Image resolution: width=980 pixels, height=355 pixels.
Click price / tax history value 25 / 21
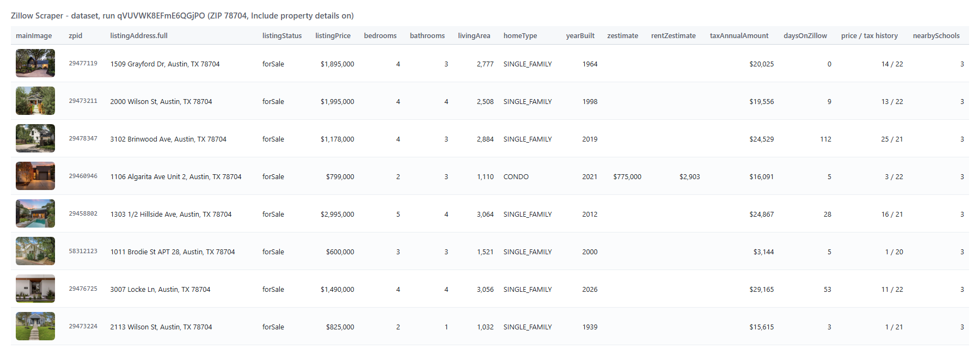(x=892, y=139)
